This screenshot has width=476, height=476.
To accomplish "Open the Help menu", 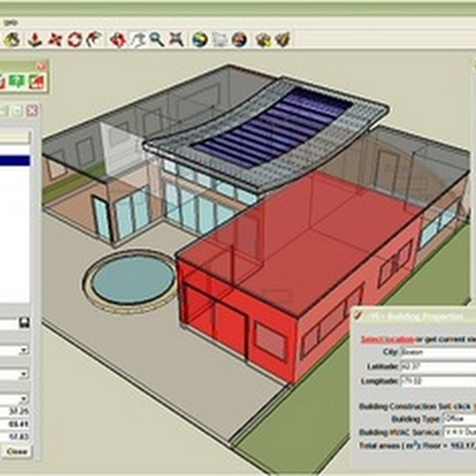I will pos(11,23).
